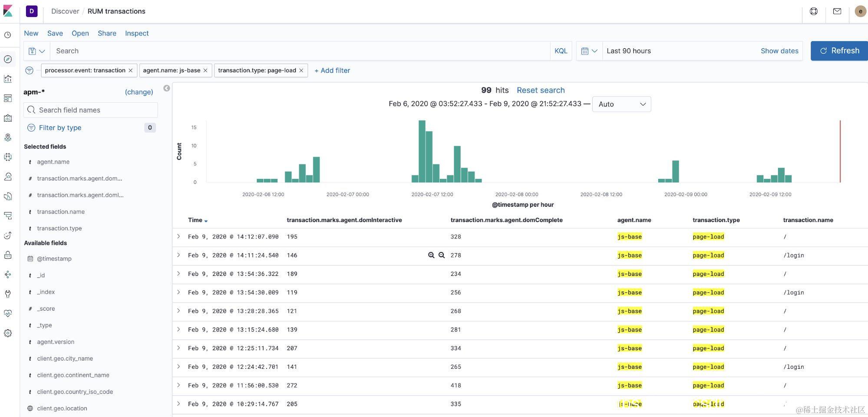Click the Save menu item
Screen dimensions: 868x417
coord(55,33)
